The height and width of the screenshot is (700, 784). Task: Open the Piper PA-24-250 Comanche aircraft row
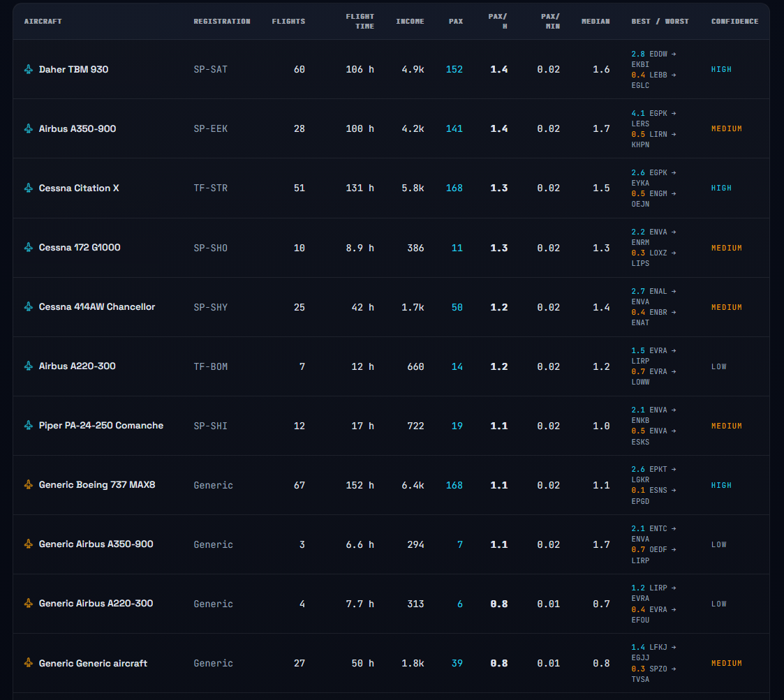coord(391,426)
